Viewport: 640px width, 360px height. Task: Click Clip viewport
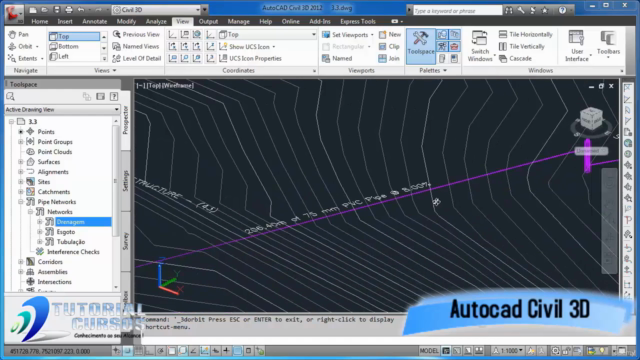click(x=389, y=47)
